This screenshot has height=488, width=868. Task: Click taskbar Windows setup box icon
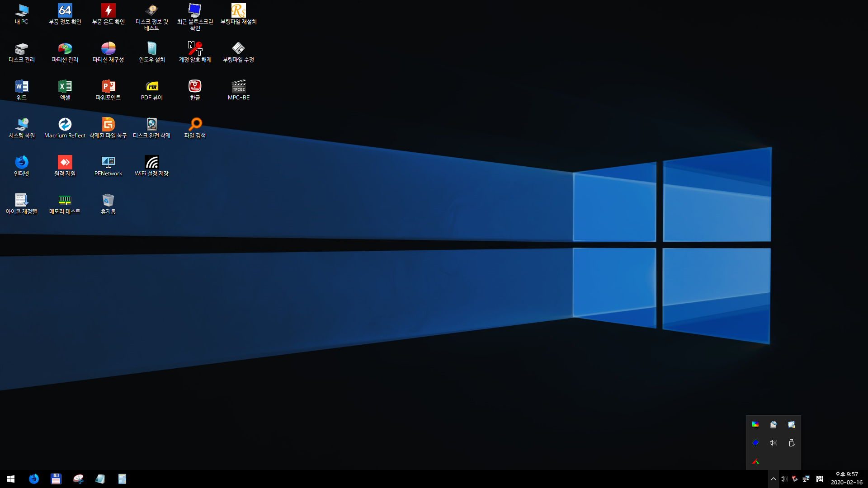click(x=100, y=479)
